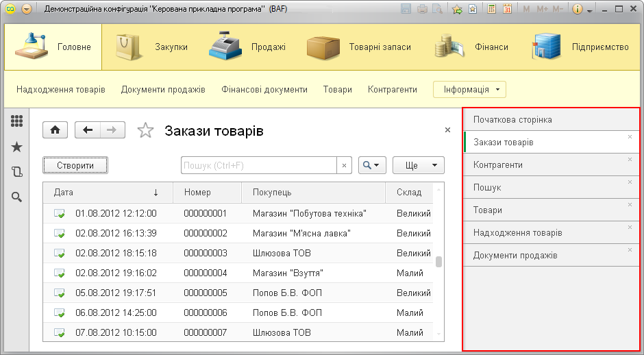Clear the search field with x button
Image resolution: width=644 pixels, height=355 pixels.
click(344, 165)
